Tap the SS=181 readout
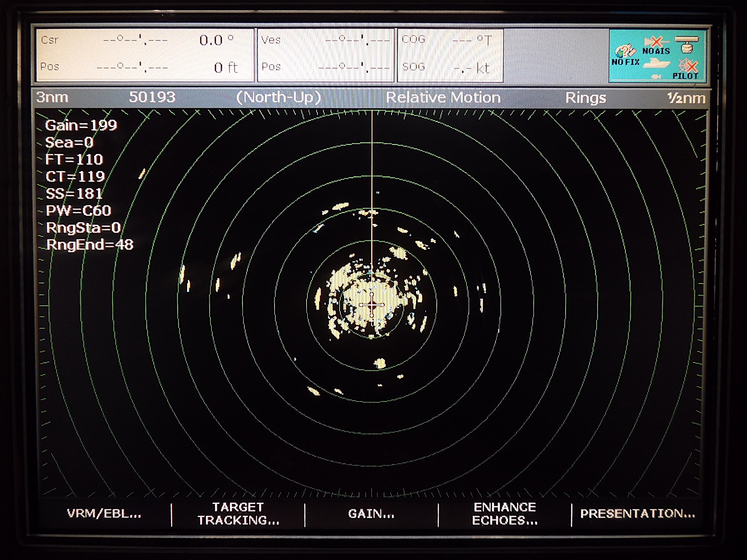The image size is (747, 560). point(74,193)
